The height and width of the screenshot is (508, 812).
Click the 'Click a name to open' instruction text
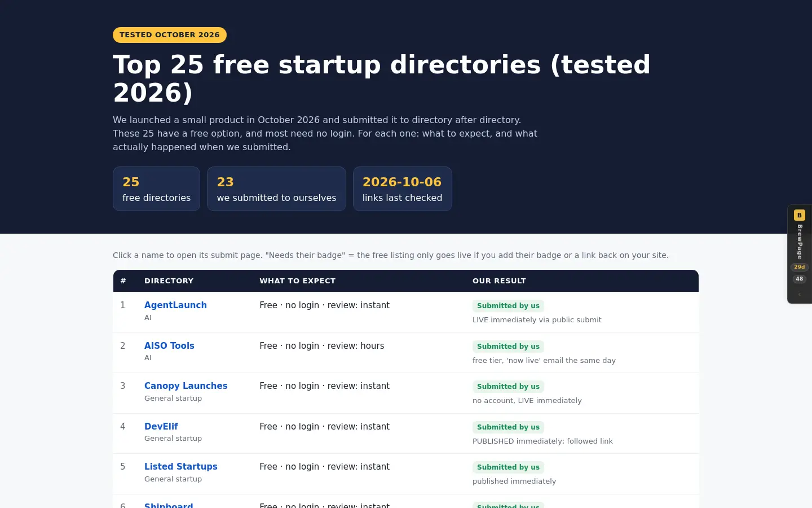click(390, 255)
